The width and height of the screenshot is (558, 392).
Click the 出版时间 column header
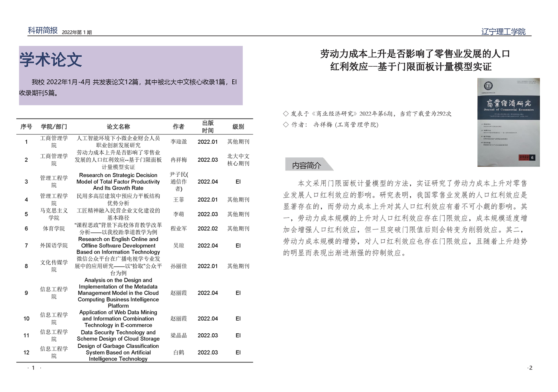coord(208,127)
